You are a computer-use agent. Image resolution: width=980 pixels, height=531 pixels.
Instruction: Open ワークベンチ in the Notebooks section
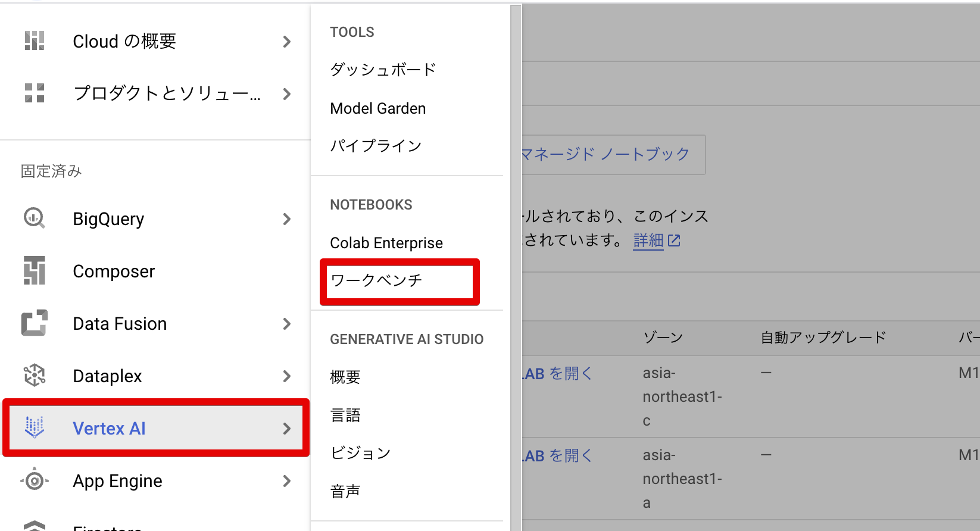tap(376, 280)
